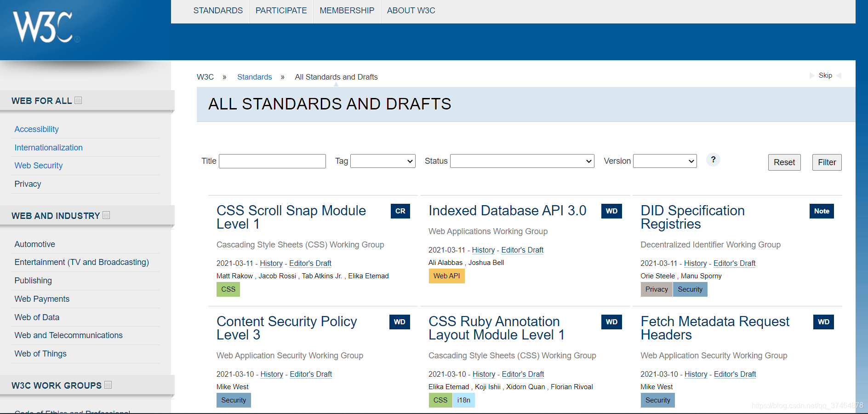This screenshot has width=868, height=414.
Task: Open Automotive sidebar link
Action: coord(34,244)
